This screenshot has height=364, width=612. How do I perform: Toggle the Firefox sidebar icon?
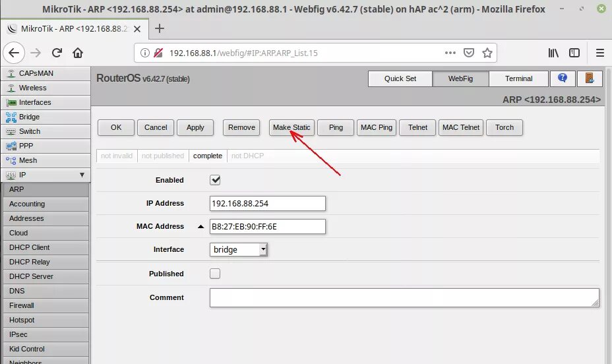pos(574,53)
